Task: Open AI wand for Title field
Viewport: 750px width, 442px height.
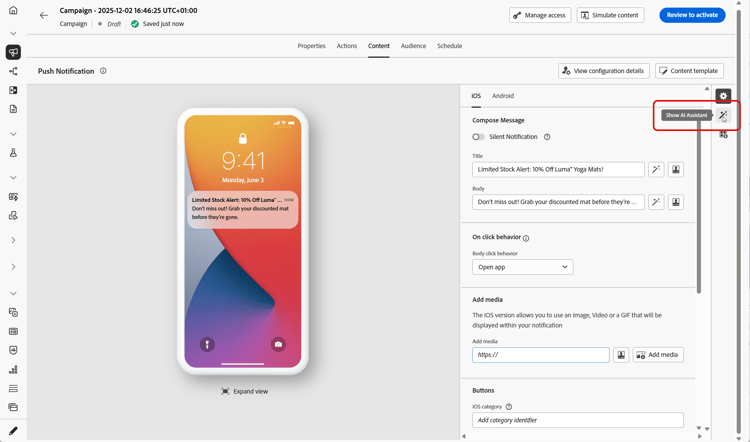Action: (656, 169)
